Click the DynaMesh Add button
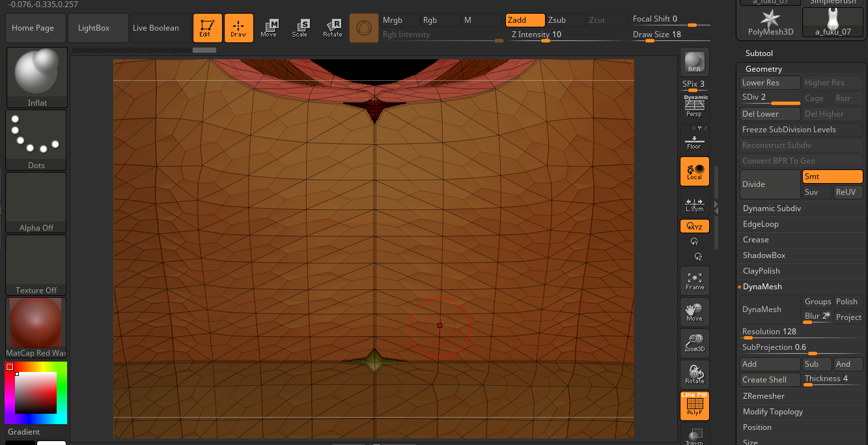Screen dimensions: 868x445 [770, 364]
